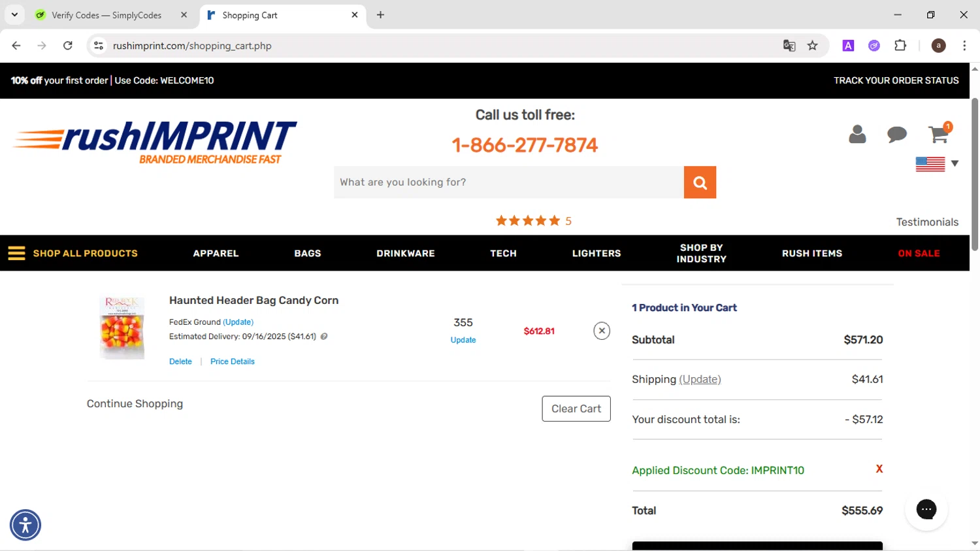Open the Extensions puzzle icon
980x551 pixels.
click(900, 46)
